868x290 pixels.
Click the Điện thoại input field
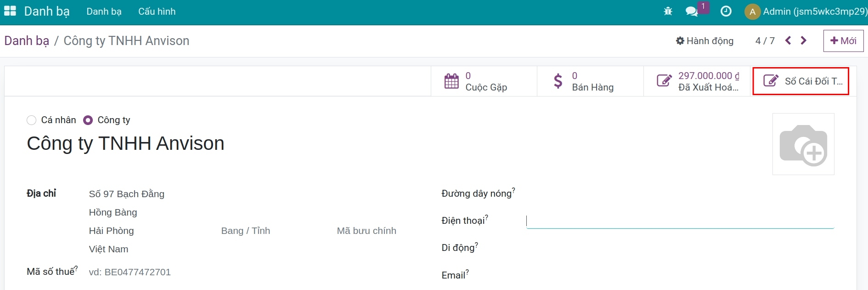pyautogui.click(x=680, y=221)
